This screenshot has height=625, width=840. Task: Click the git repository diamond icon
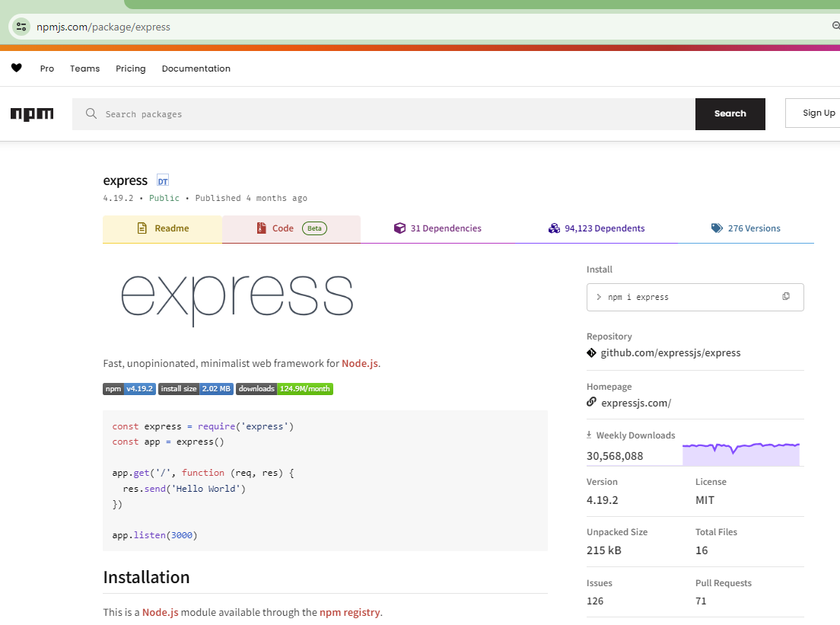coord(591,352)
